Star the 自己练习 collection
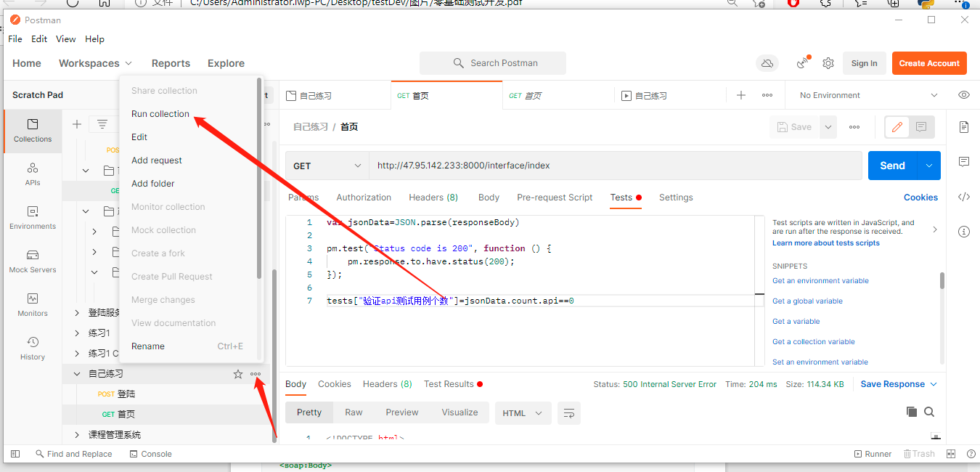Screen dimensions: 980x472 point(237,374)
